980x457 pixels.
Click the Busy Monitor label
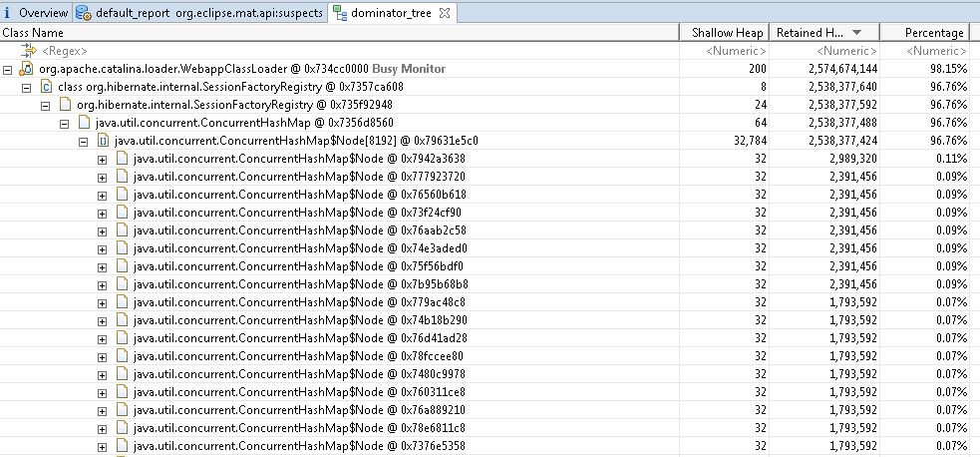(409, 69)
